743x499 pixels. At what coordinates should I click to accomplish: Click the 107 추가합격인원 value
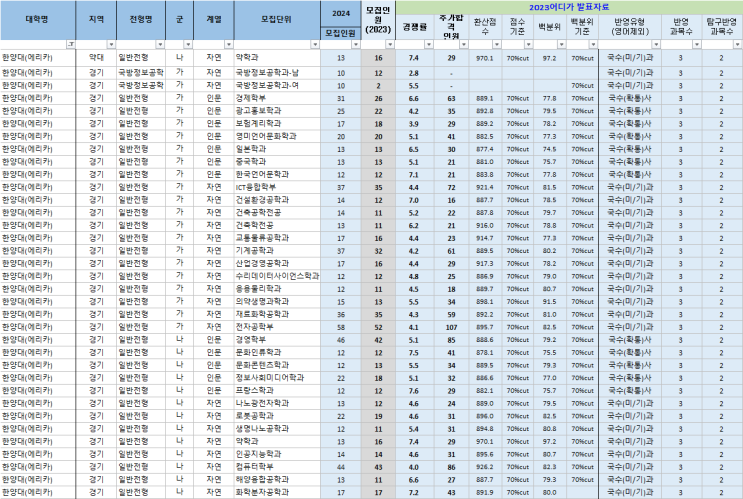click(451, 327)
